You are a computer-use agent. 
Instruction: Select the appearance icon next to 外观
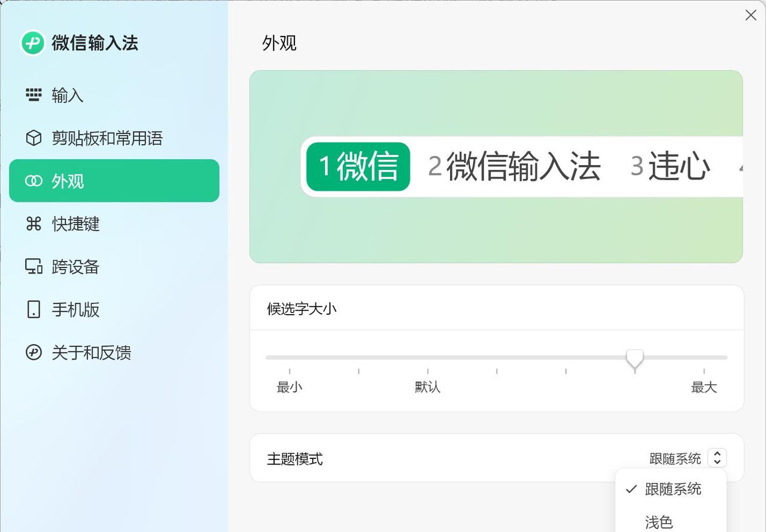[33, 181]
